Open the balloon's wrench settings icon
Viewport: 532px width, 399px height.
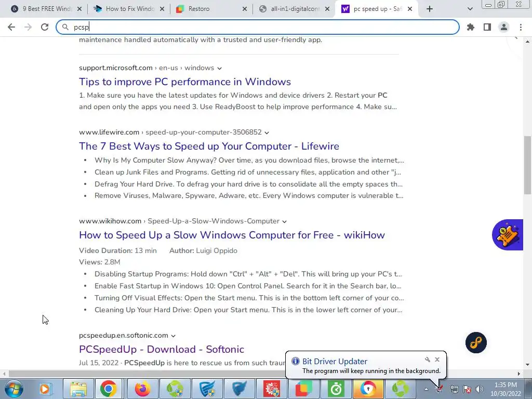pos(428,360)
